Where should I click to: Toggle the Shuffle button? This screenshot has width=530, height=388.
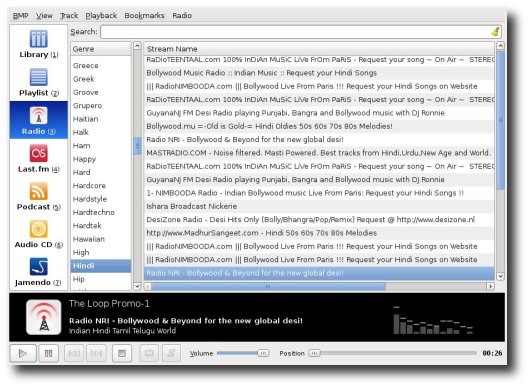click(171, 354)
